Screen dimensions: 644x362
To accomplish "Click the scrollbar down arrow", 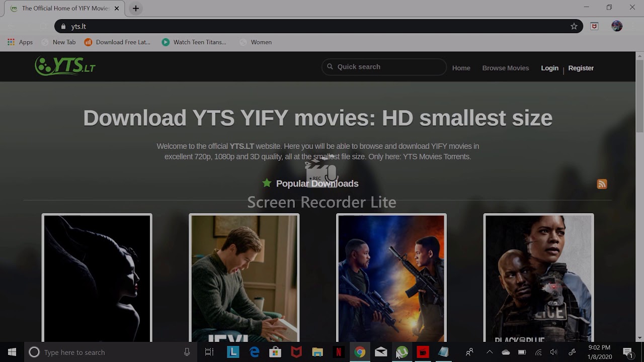I will (x=639, y=338).
